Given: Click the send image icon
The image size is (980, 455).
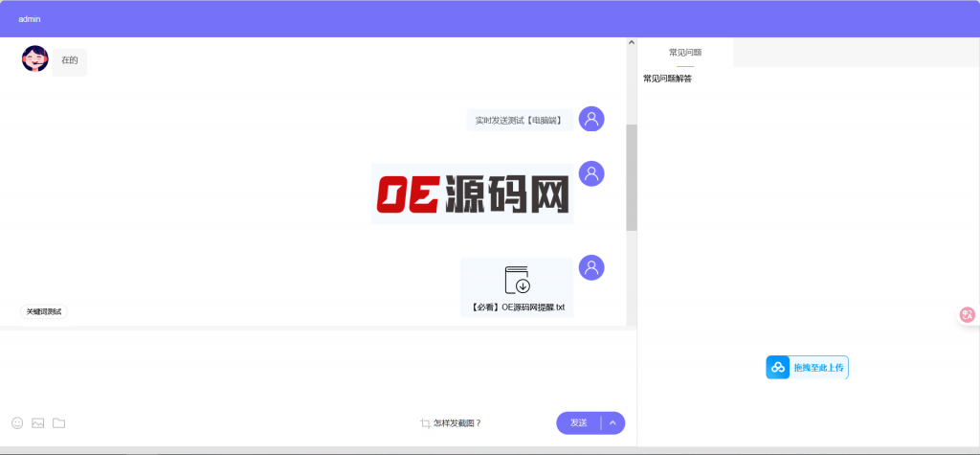Looking at the screenshot, I should pos(38,423).
